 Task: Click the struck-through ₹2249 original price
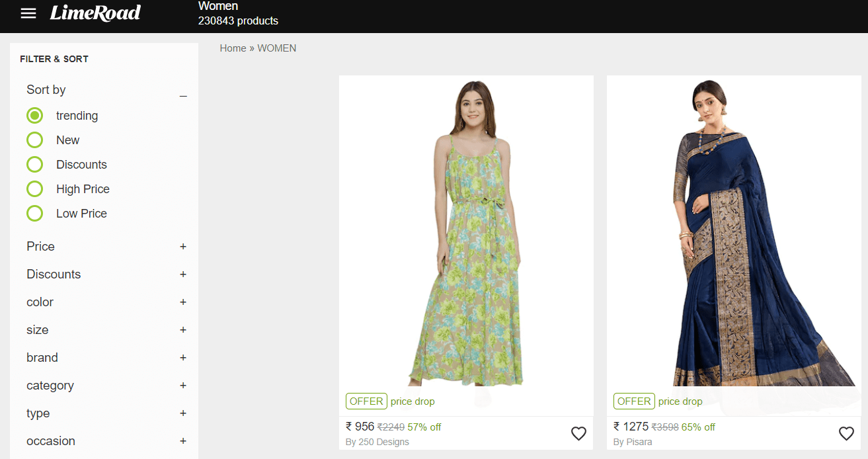click(391, 427)
